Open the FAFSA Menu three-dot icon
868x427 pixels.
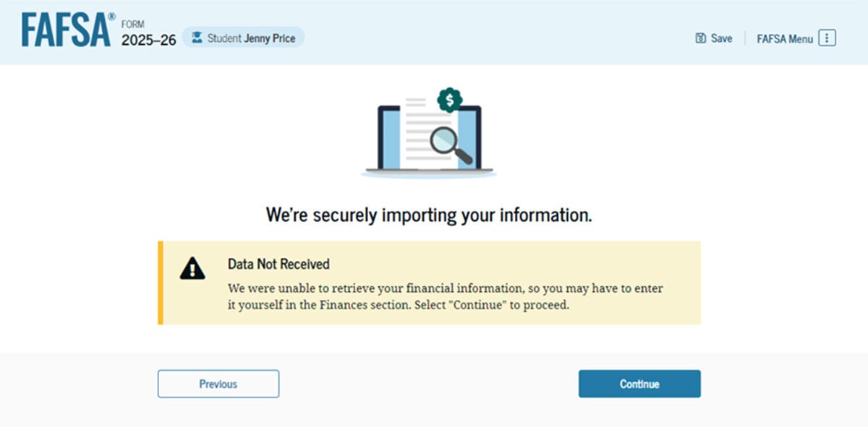[827, 38]
